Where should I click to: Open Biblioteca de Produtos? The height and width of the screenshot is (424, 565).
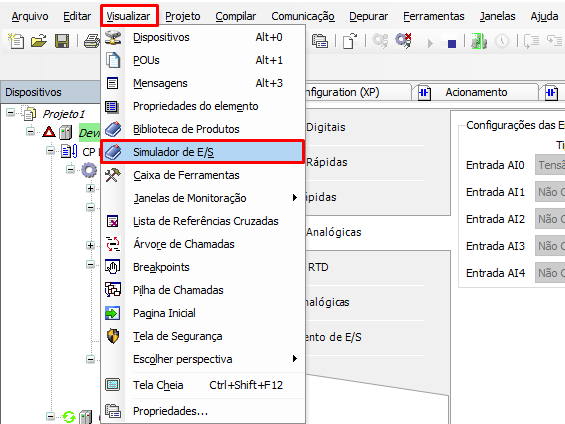coord(203,129)
